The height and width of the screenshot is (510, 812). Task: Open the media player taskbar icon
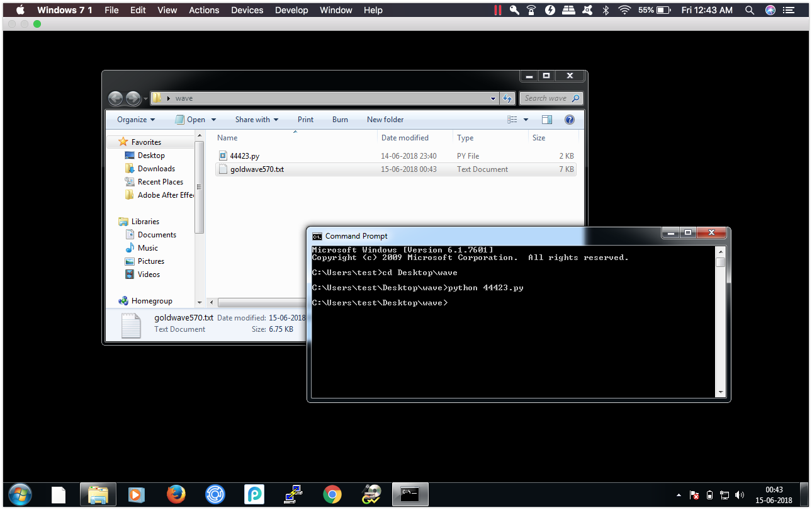[x=137, y=494]
